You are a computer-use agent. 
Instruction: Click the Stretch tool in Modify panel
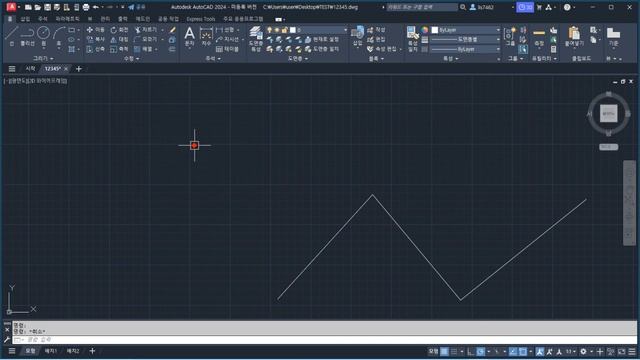click(96, 49)
